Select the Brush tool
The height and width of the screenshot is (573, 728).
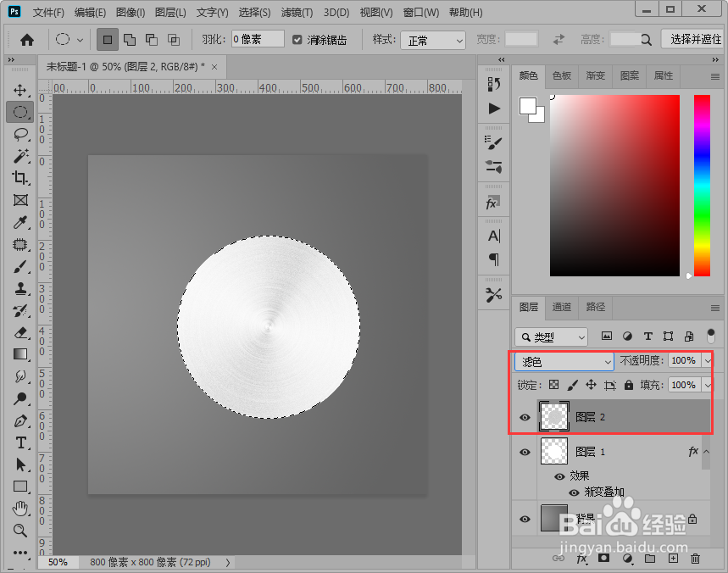click(20, 266)
